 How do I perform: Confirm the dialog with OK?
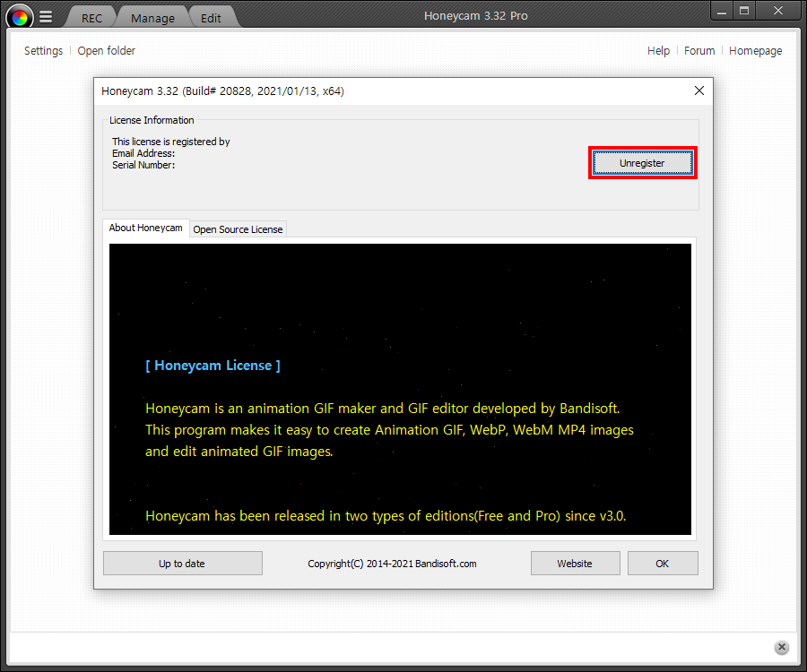coord(662,564)
